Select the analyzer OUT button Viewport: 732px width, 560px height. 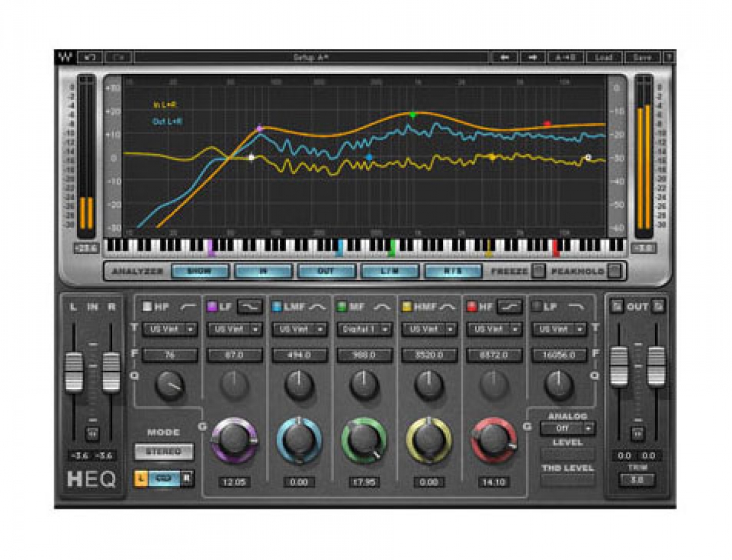click(x=327, y=271)
